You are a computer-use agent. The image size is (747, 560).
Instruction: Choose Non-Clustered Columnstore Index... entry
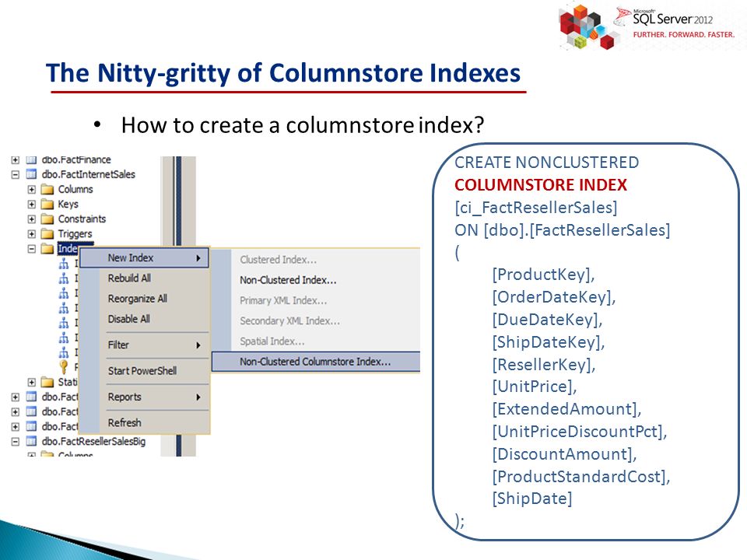(316, 362)
